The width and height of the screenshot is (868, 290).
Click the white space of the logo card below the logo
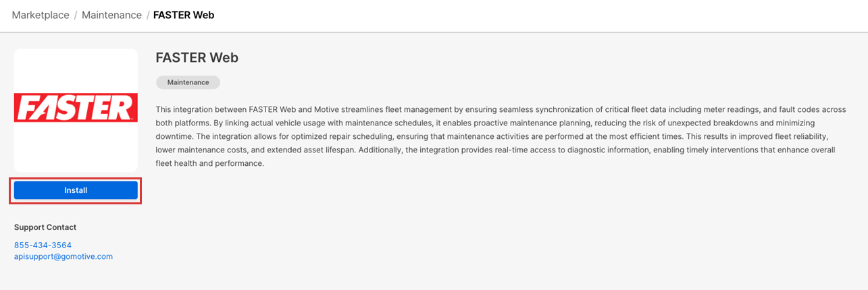[76, 147]
